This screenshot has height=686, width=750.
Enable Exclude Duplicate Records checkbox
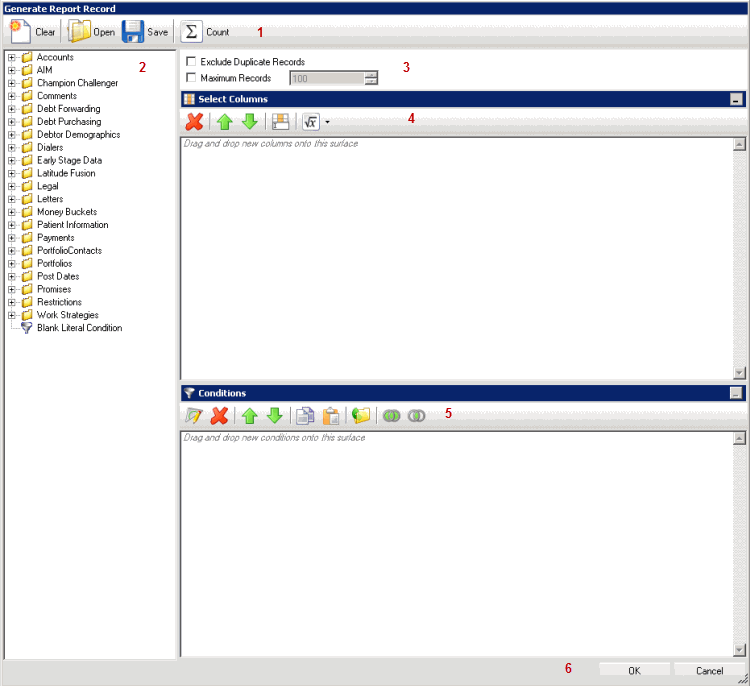pyautogui.click(x=191, y=62)
